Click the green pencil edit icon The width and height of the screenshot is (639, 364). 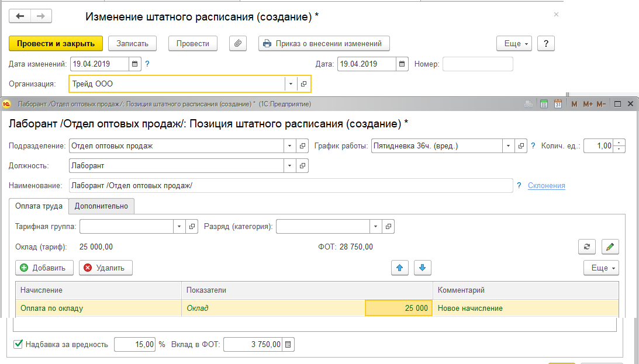point(610,247)
